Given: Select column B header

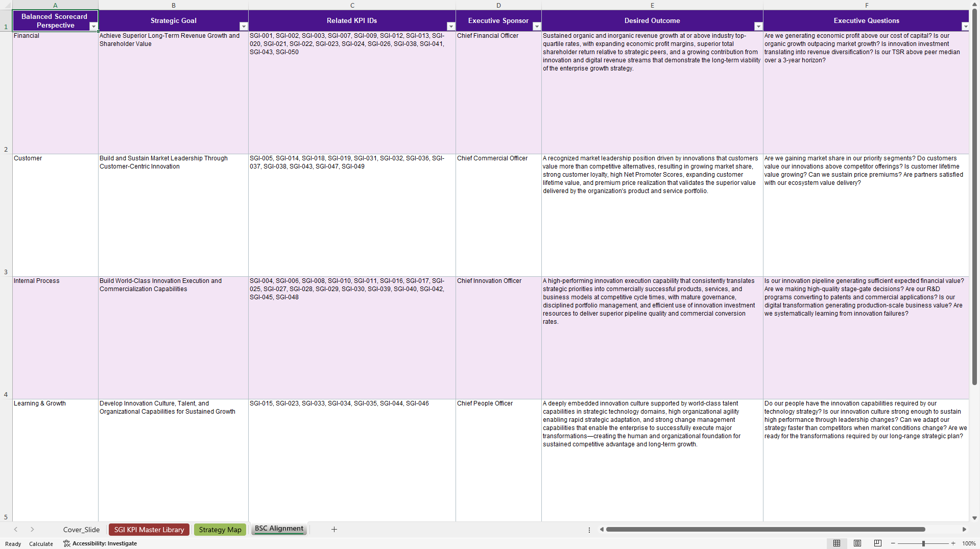Looking at the screenshot, I should pos(173,5).
